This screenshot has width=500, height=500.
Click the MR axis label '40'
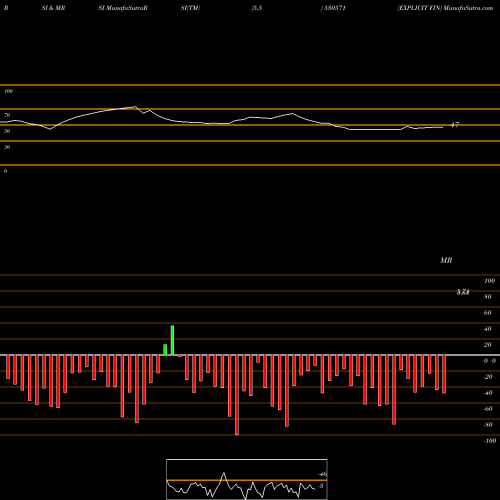click(x=488, y=329)
